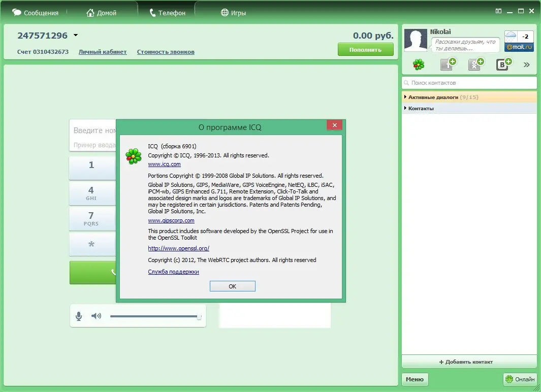Open the www.icq.com link
Viewport: 541px width, 392px height.
[164, 165]
